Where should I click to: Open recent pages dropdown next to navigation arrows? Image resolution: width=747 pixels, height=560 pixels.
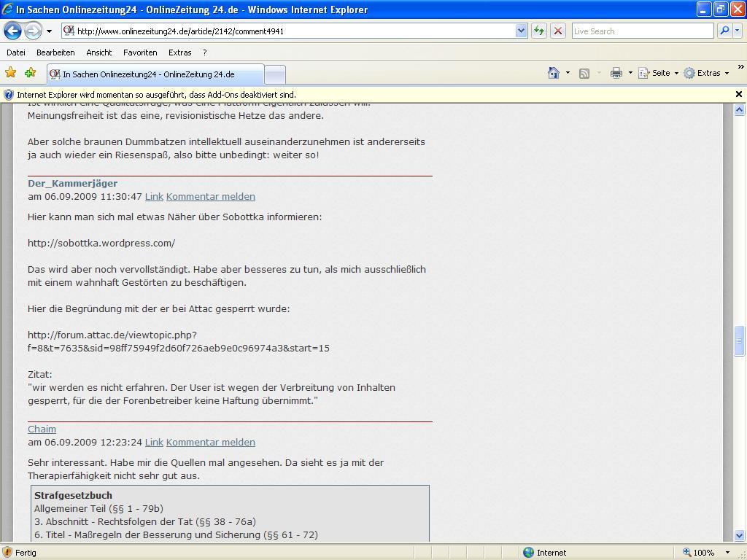coord(49,31)
